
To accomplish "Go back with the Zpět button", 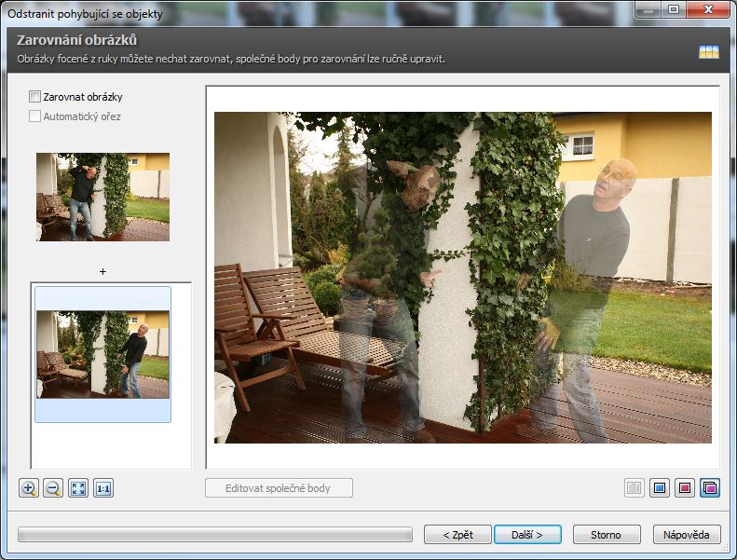I will 457,535.
